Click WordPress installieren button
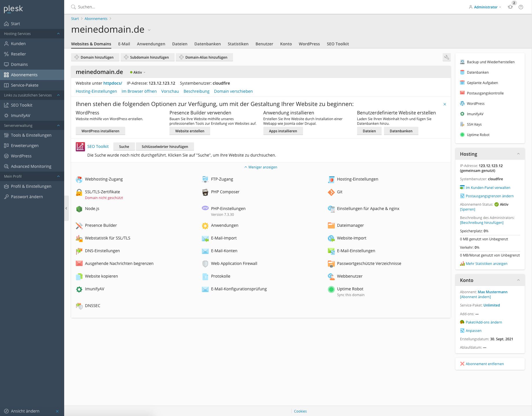 pos(100,131)
